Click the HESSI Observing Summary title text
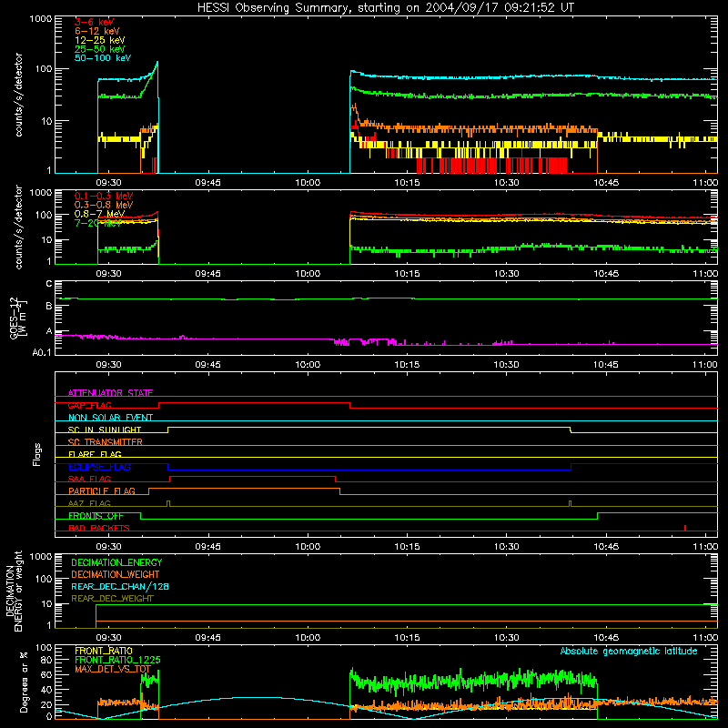This screenshot has height=728, width=728. click(x=386, y=8)
